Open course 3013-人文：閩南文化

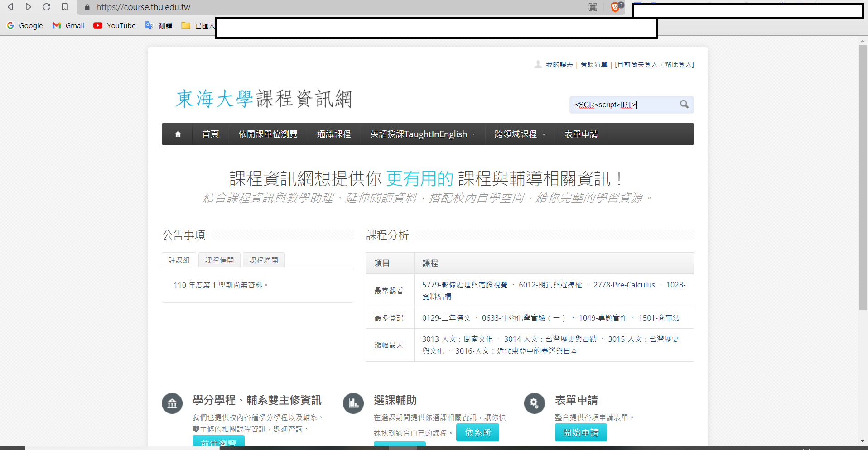(458, 339)
